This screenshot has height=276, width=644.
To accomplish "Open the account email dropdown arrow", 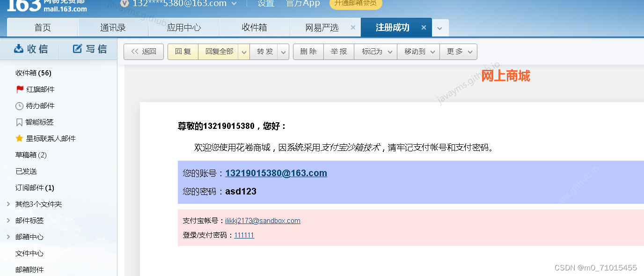I will coord(235,4).
